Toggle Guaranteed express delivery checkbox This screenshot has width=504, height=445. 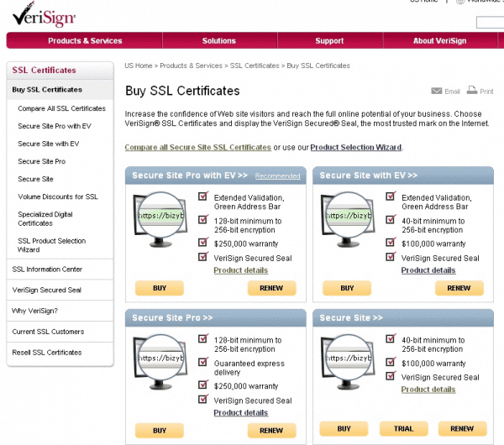202,362
